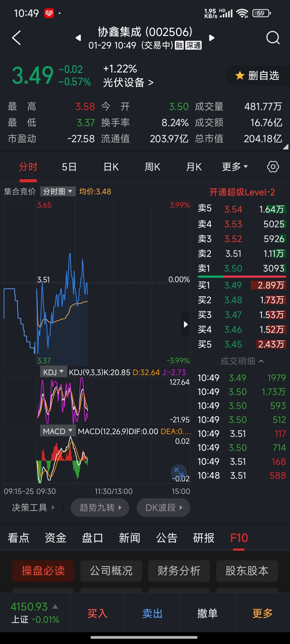Tap the KDJ indicator sub-chart
The image size is (290, 644).
click(x=97, y=401)
